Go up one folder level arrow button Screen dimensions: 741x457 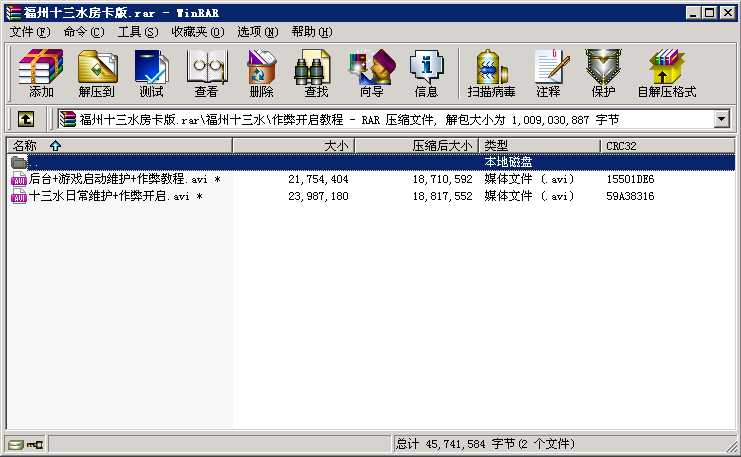tap(26, 119)
